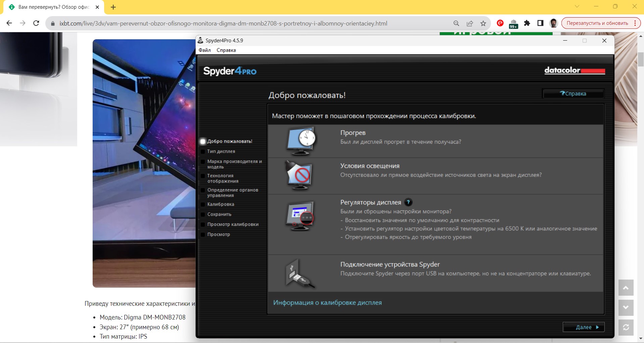Minimize the Spyder4Pro window

click(x=565, y=41)
